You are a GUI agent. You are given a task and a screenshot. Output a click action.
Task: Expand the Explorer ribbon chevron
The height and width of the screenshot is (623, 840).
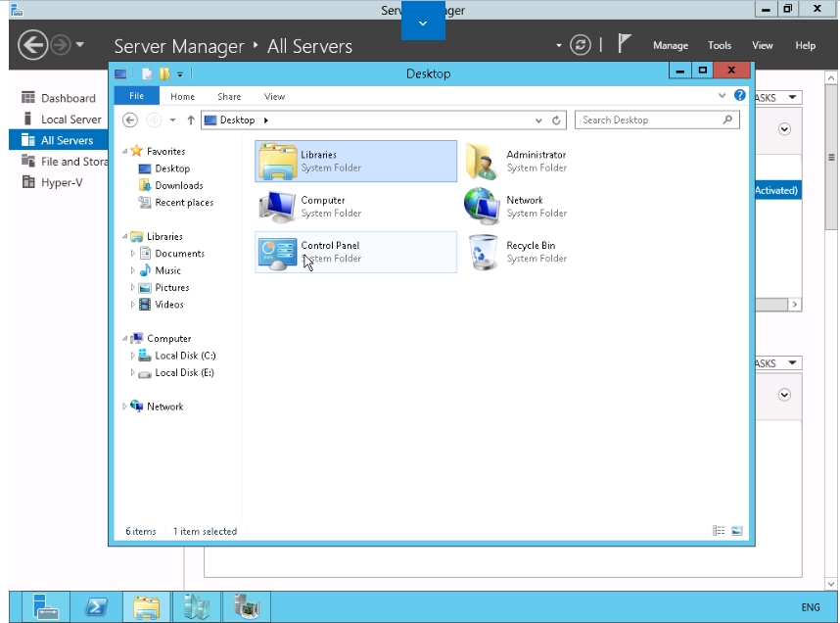coord(723,95)
